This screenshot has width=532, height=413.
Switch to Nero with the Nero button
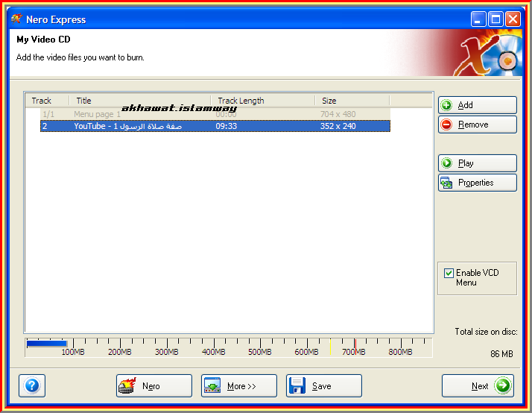pyautogui.click(x=154, y=385)
